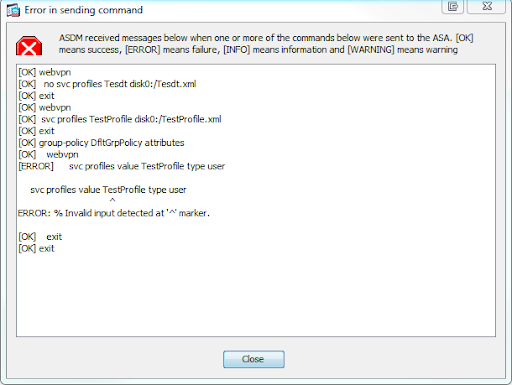Click the 'Error in sending command' title text
Screen dimensions: 512x385
(x=83, y=10)
